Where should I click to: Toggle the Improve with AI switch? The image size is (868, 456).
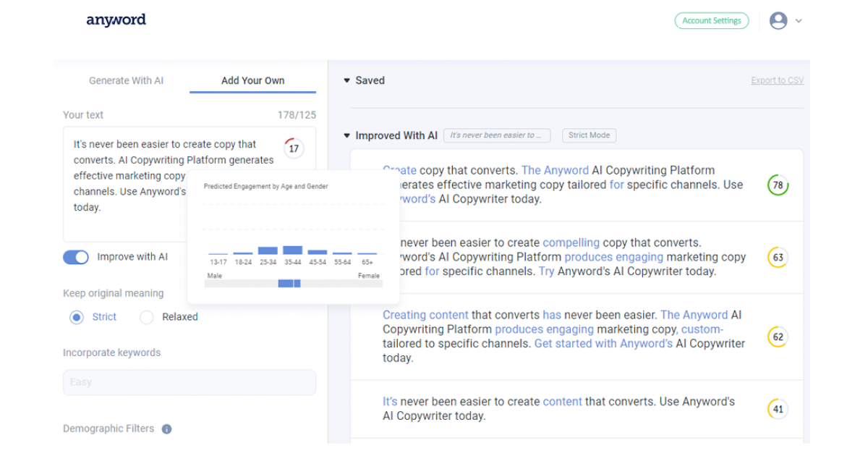pos(76,257)
